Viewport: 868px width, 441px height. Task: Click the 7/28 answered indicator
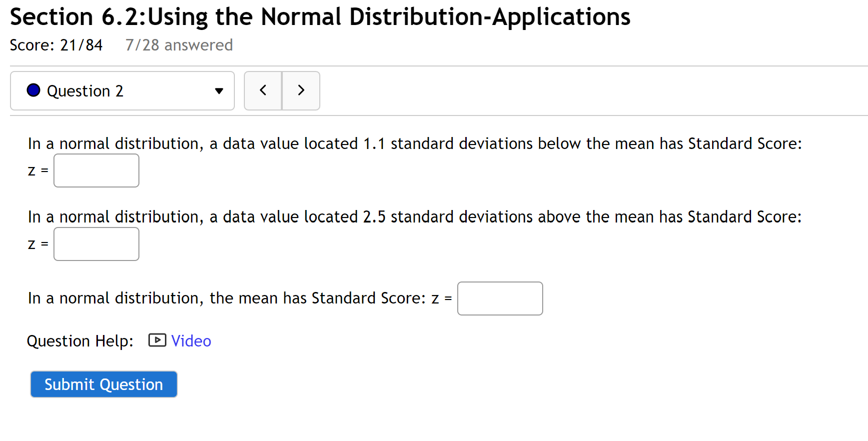(178, 45)
